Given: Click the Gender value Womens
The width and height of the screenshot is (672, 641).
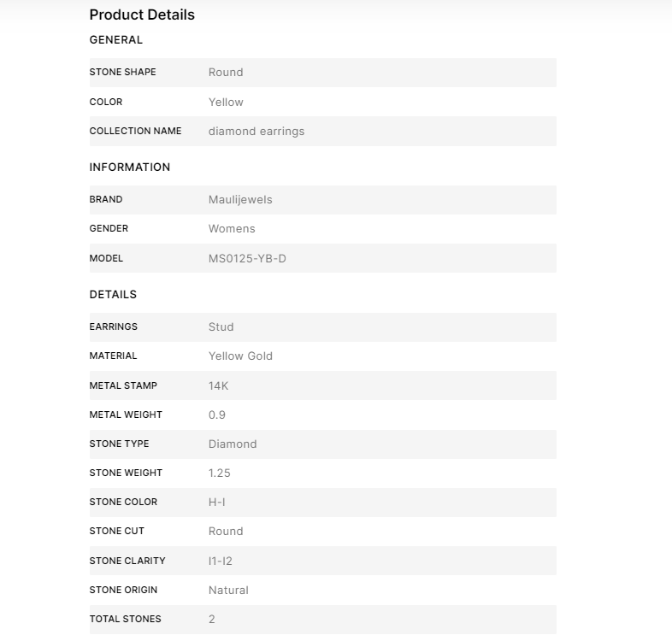Looking at the screenshot, I should (232, 229).
